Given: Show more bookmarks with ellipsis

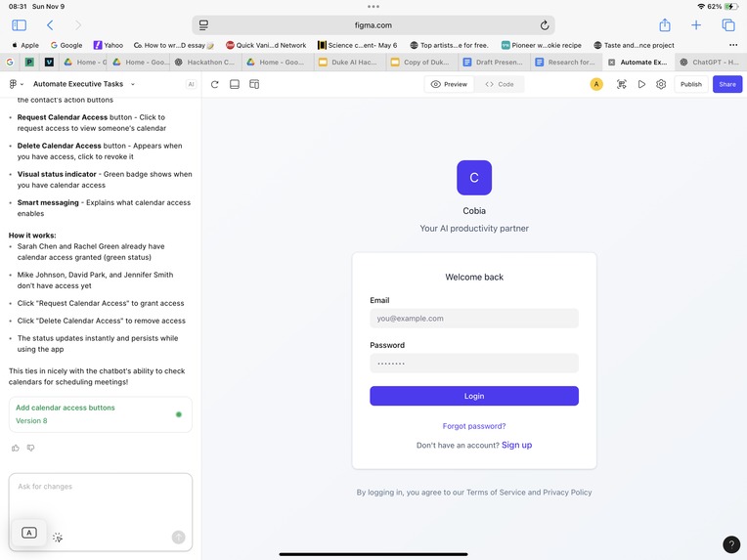Looking at the screenshot, I should point(733,45).
